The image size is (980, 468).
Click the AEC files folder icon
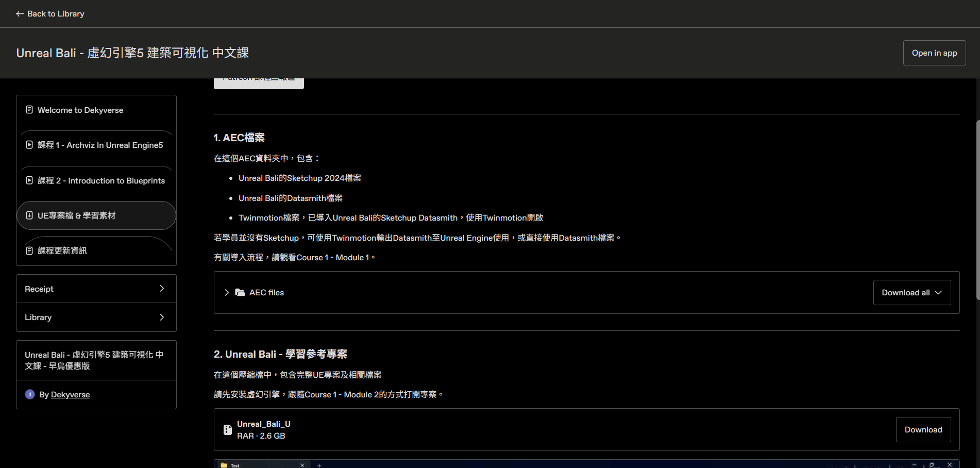[x=240, y=293]
